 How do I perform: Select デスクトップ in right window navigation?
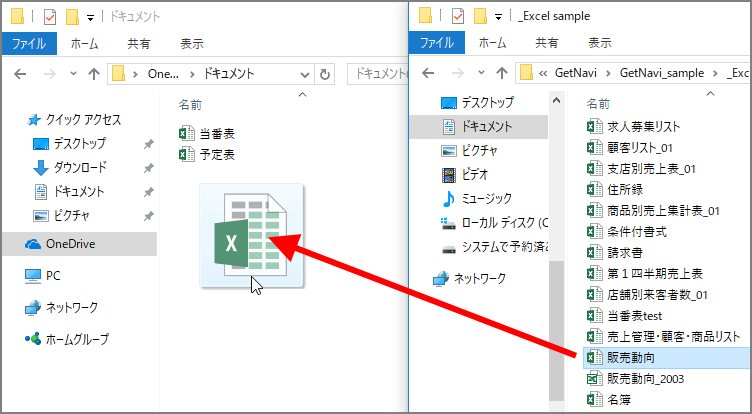(487, 102)
